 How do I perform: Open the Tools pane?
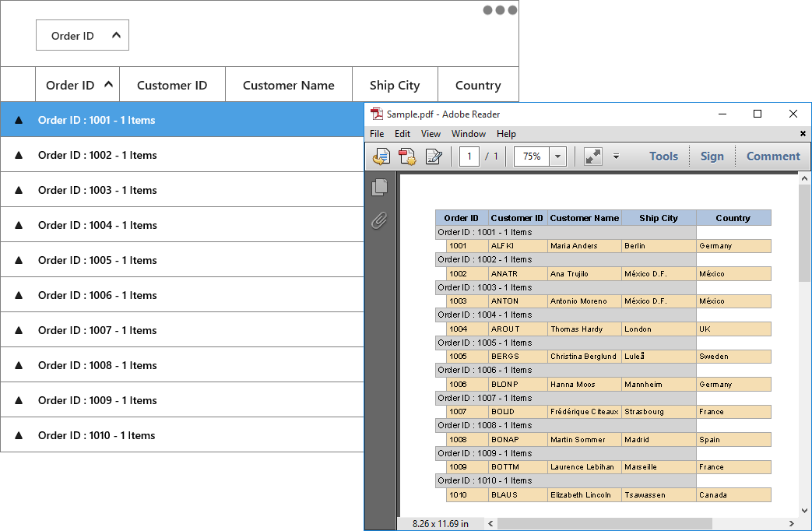(664, 156)
